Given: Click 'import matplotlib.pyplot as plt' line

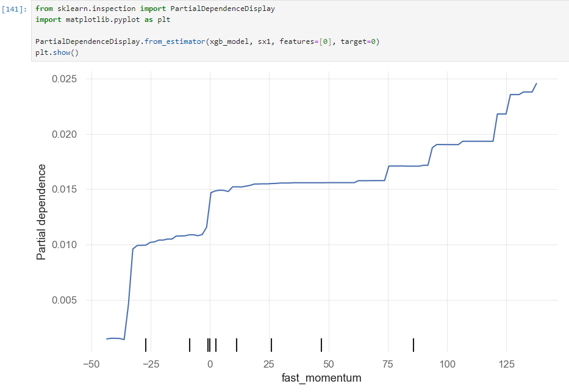Looking at the screenshot, I should pos(102,20).
